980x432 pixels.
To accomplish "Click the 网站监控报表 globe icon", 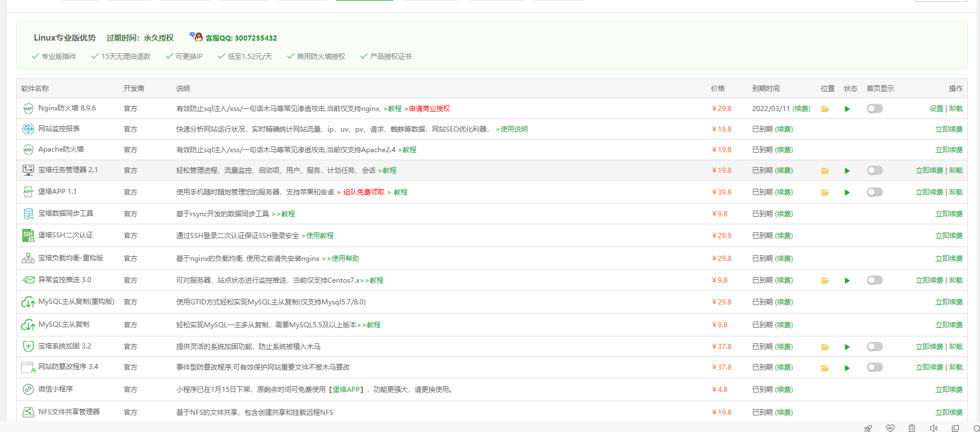I will click(28, 129).
